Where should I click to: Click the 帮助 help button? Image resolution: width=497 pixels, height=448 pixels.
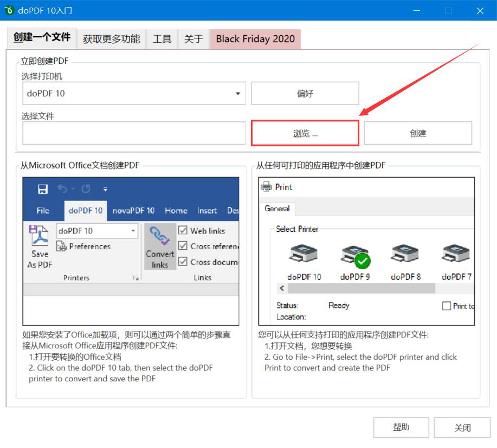tap(401, 427)
